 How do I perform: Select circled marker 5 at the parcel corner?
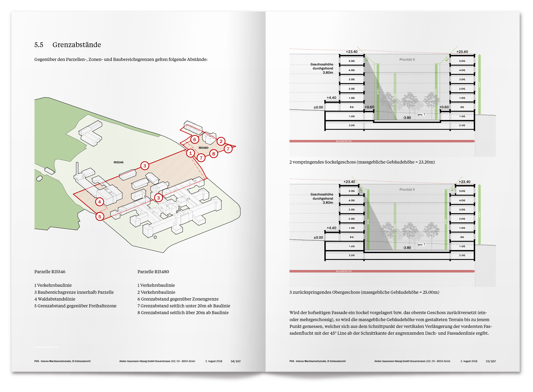click(x=100, y=216)
